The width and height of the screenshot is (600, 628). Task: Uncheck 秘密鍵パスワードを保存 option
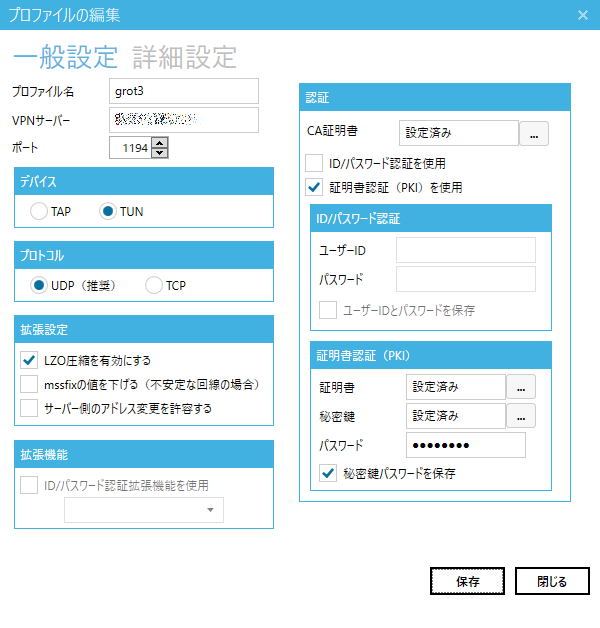click(327, 474)
